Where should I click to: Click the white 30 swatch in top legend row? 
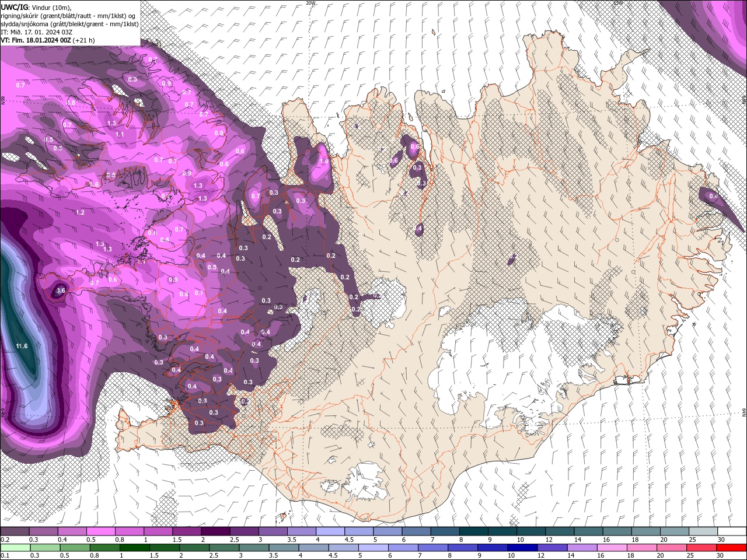tap(732, 531)
